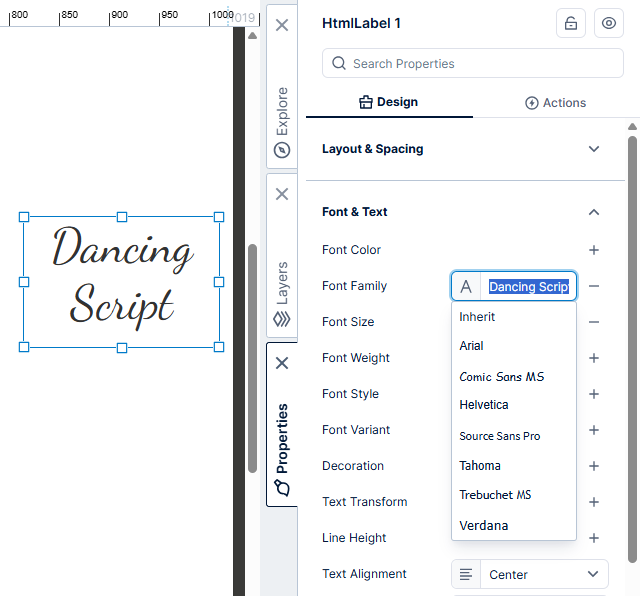This screenshot has width=642, height=596.
Task: Select Inherit from the font list
Action: (x=514, y=317)
